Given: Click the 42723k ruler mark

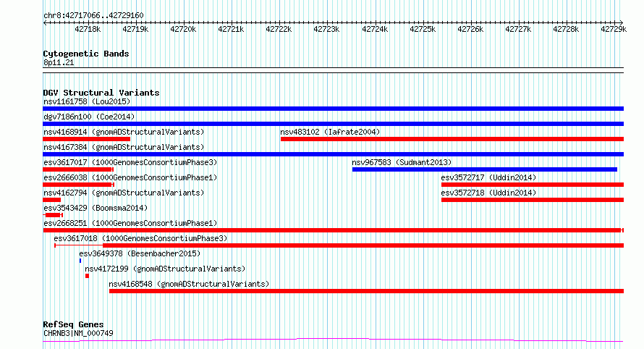Looking at the screenshot, I should click(x=326, y=29).
